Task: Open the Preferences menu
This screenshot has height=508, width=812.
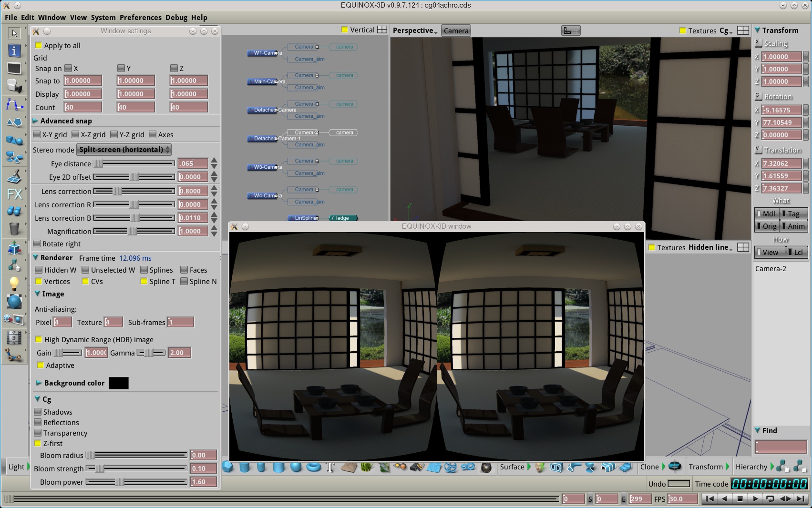Action: click(140, 17)
